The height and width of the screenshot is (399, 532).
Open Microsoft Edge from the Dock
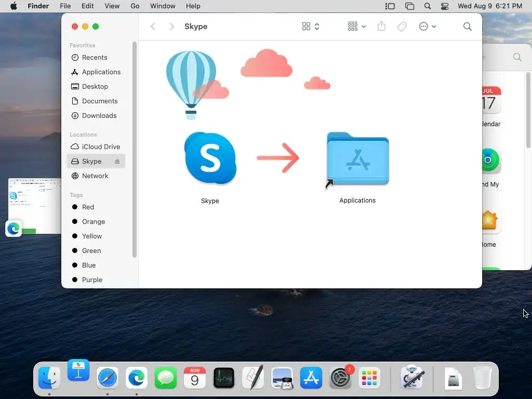pos(137,377)
